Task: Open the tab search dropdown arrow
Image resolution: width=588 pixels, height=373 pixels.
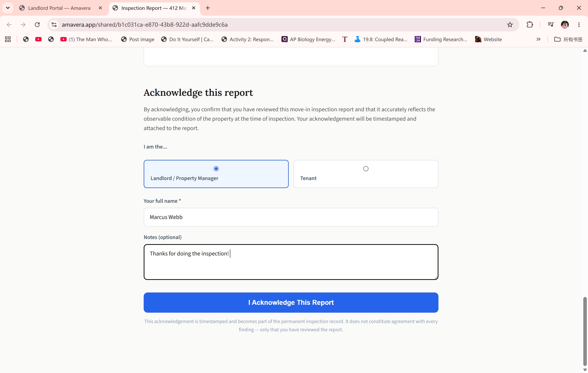Action: pos(8,8)
